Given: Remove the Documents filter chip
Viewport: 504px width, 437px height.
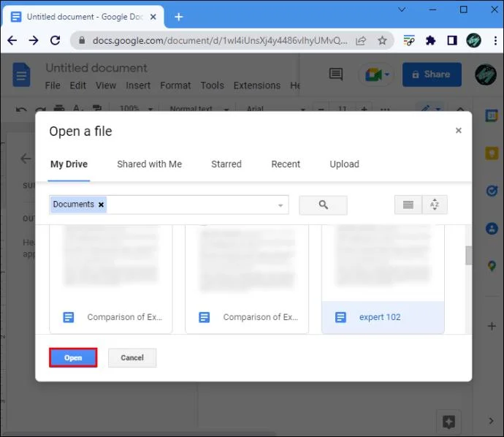Looking at the screenshot, I should pos(101,205).
